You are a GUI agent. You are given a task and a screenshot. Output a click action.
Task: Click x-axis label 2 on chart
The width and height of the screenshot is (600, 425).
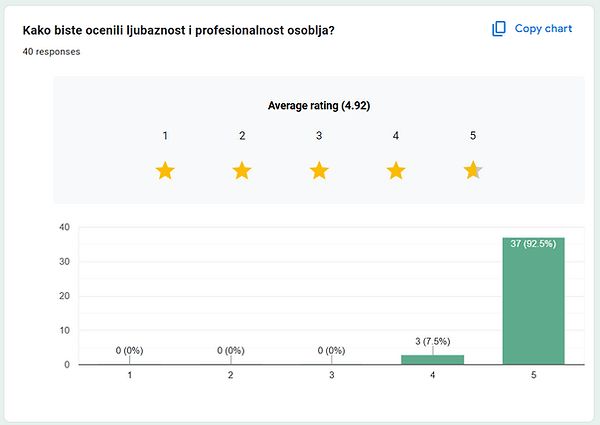(230, 375)
